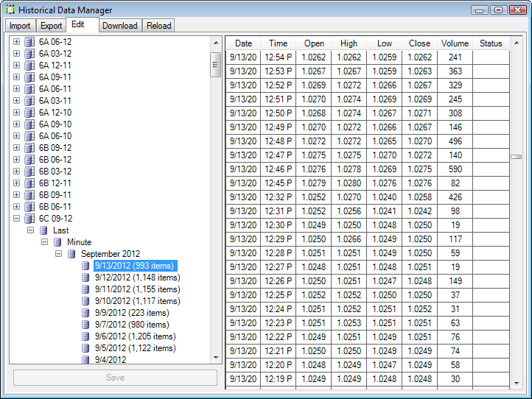The width and height of the screenshot is (532, 399).
Task: Collapse the September 2012 tree node
Action: point(58,254)
